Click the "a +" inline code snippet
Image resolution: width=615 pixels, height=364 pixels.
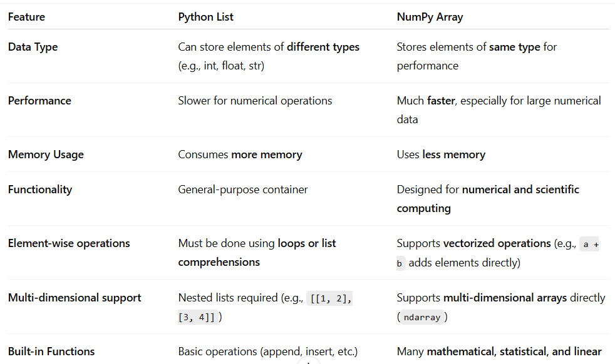click(590, 245)
